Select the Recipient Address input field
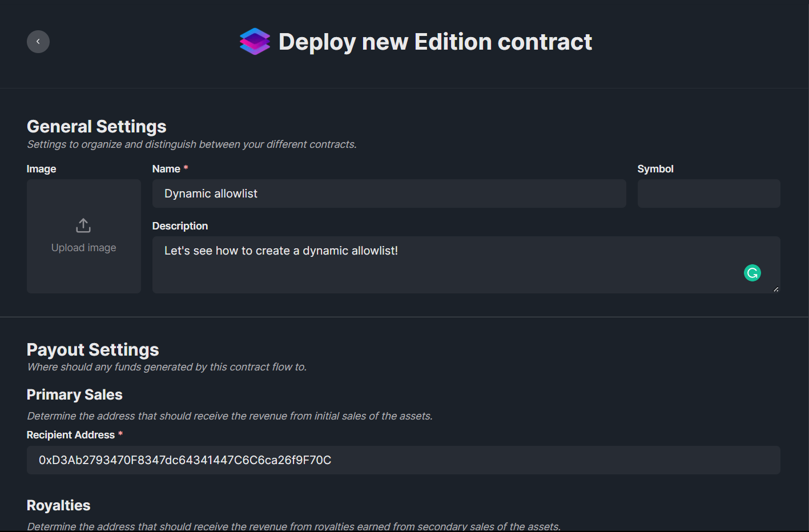This screenshot has height=532, width=809. pos(404,460)
